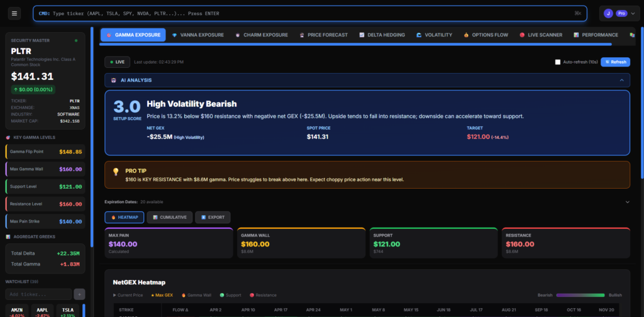This screenshot has height=317, width=644.
Task: Click the Bearish-Bullish color gradient bar
Action: tap(580, 295)
